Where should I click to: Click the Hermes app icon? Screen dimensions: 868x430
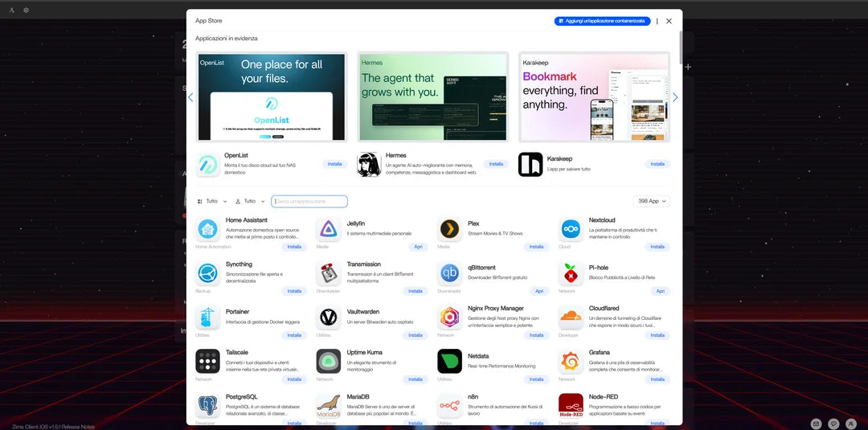coord(369,164)
